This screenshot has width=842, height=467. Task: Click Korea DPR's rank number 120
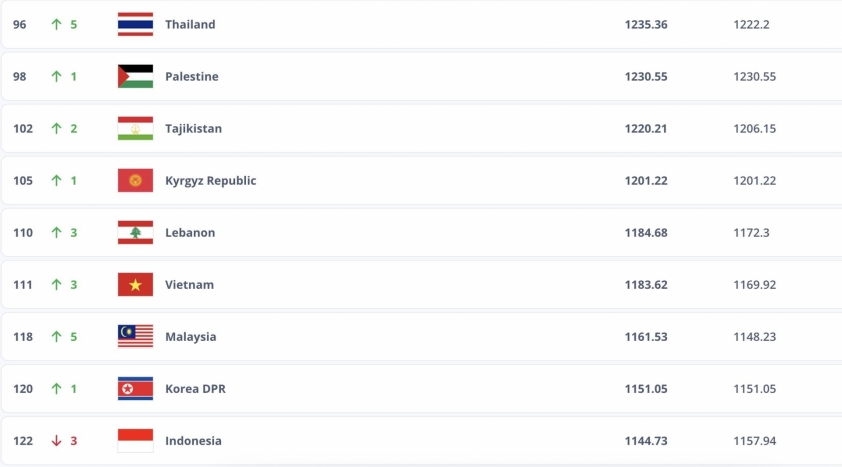23,388
